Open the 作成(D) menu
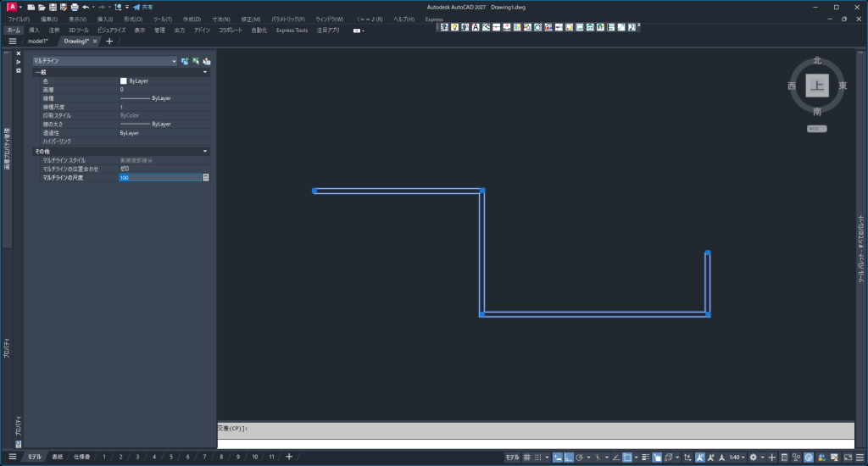Image resolution: width=868 pixels, height=466 pixels. pos(192,19)
